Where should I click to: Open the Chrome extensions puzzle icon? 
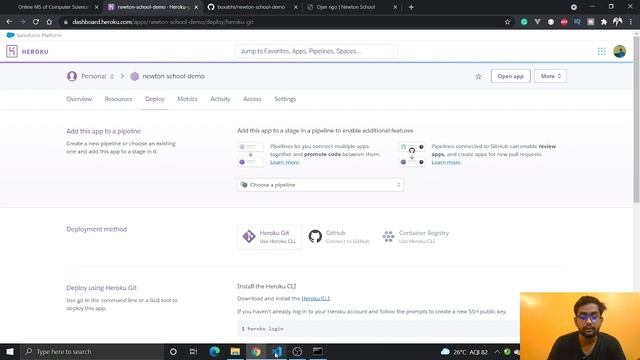pos(604,22)
